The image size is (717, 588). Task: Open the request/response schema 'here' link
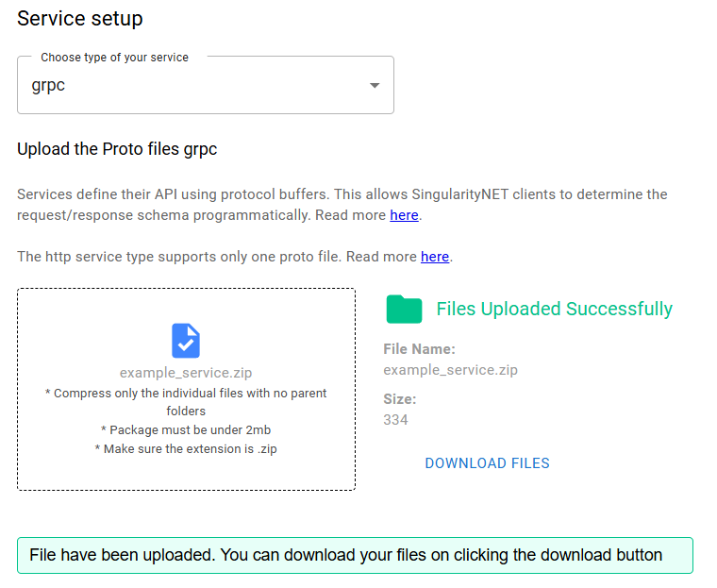[404, 215]
